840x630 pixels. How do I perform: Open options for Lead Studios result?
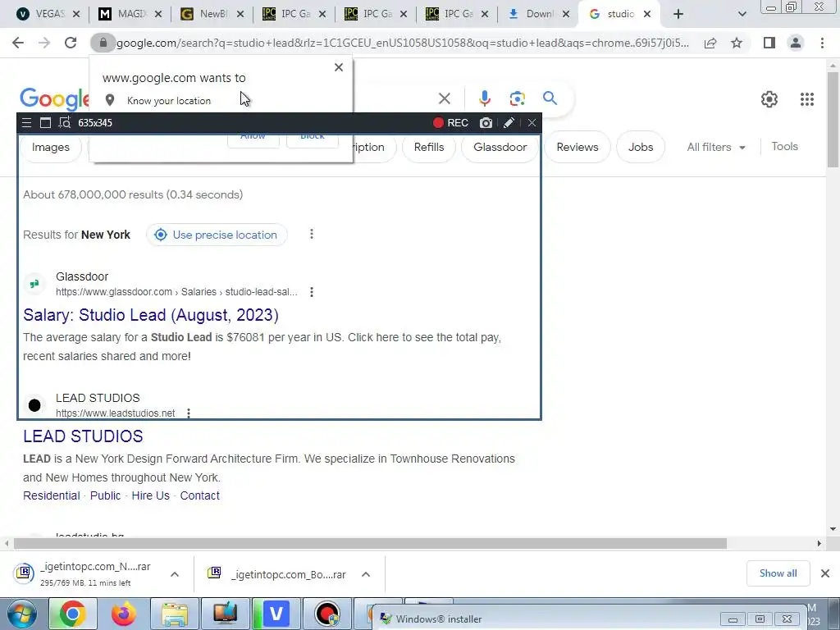pyautogui.click(x=189, y=413)
